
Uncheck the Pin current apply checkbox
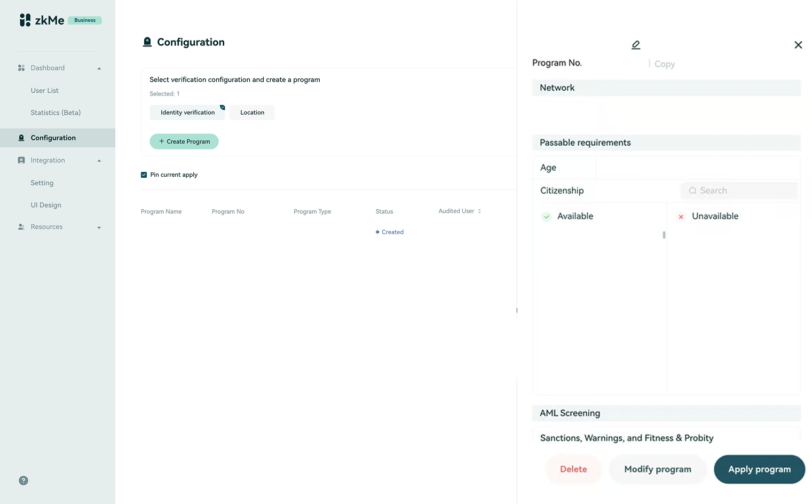point(144,175)
